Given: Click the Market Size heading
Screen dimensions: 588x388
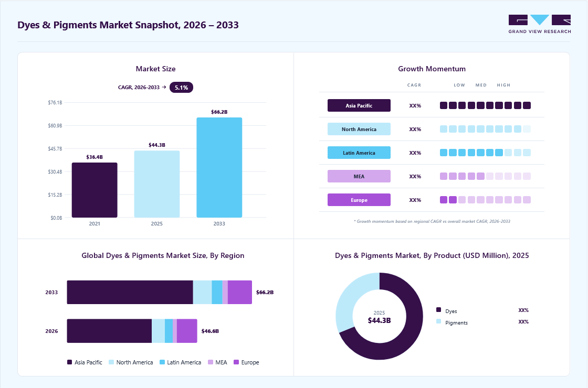Looking at the screenshot, I should pyautogui.click(x=155, y=69).
